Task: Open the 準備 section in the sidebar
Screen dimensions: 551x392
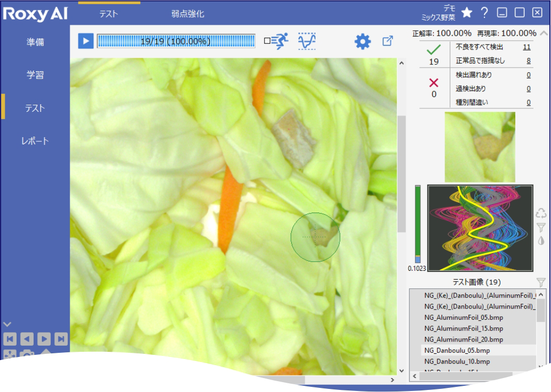Action: 35,42
